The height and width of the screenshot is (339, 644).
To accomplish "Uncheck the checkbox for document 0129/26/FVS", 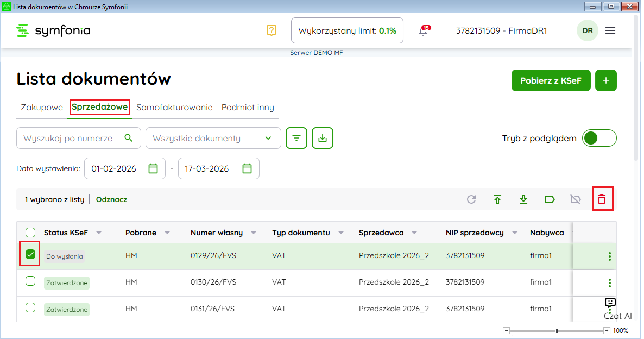I will (x=30, y=254).
